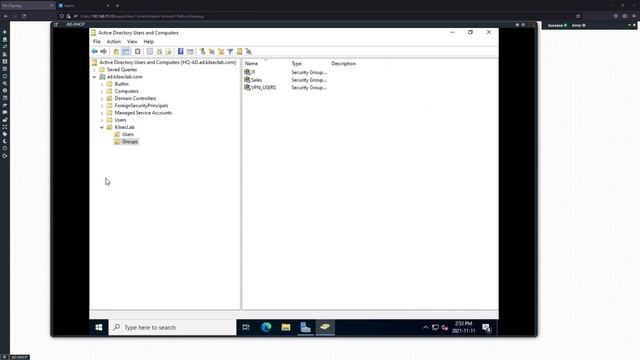Click Add to group toolbar icon
The width and height of the screenshot is (640, 360).
coord(249,51)
